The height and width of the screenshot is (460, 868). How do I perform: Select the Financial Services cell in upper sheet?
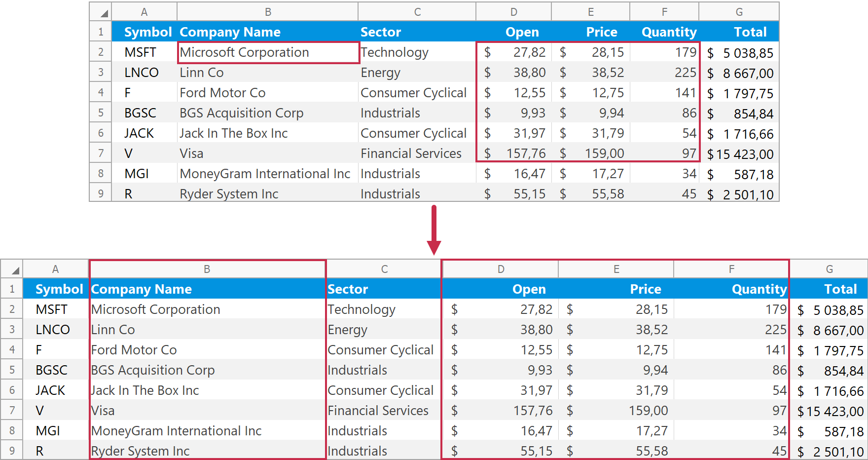(x=417, y=153)
